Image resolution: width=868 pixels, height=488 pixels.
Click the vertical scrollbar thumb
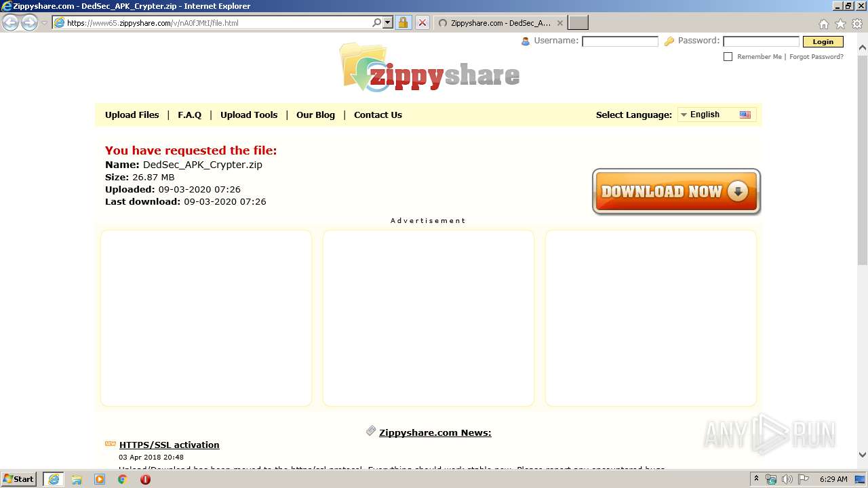[863, 159]
